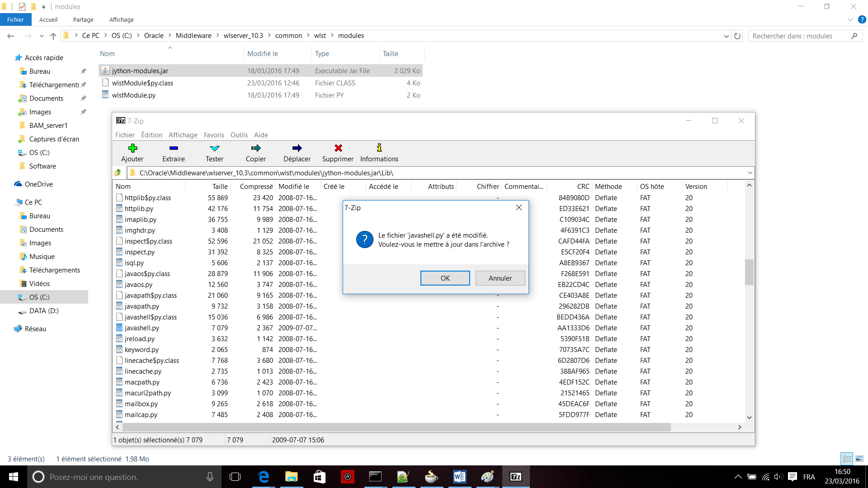The width and height of the screenshot is (868, 488).
Task: Switch to the Affichage ribbon tab
Action: 121,19
